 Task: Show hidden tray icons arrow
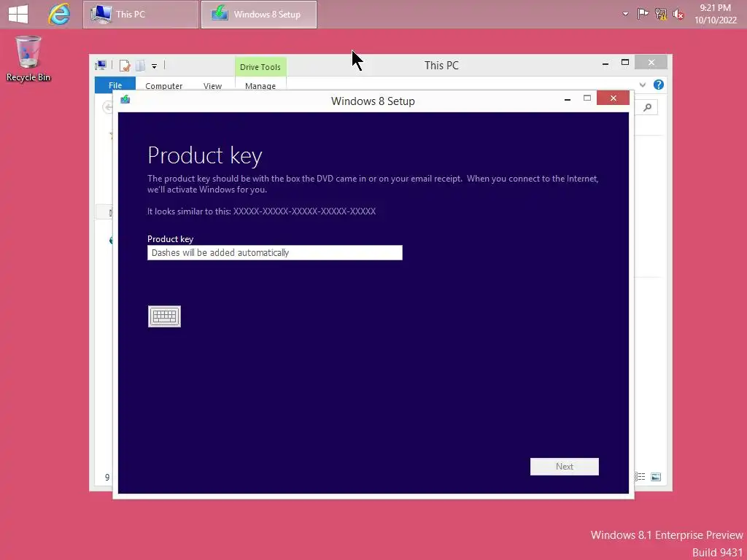[x=625, y=15]
